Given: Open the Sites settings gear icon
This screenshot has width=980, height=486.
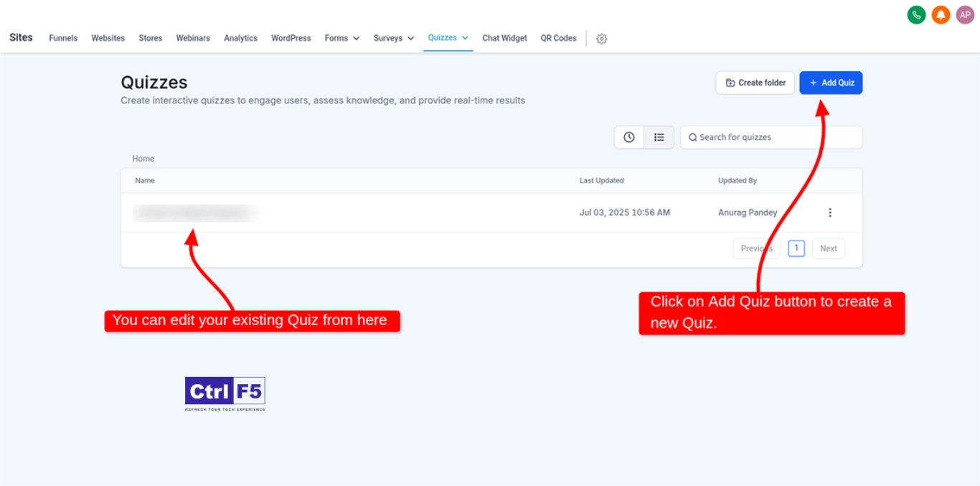Looking at the screenshot, I should pos(601,39).
